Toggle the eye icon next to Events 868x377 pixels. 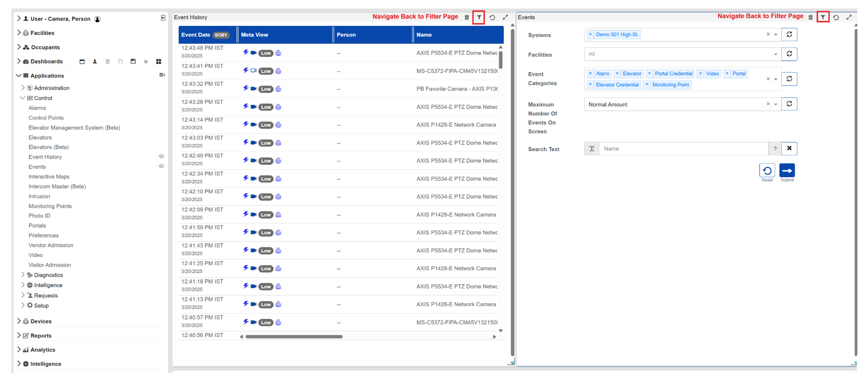click(x=161, y=166)
